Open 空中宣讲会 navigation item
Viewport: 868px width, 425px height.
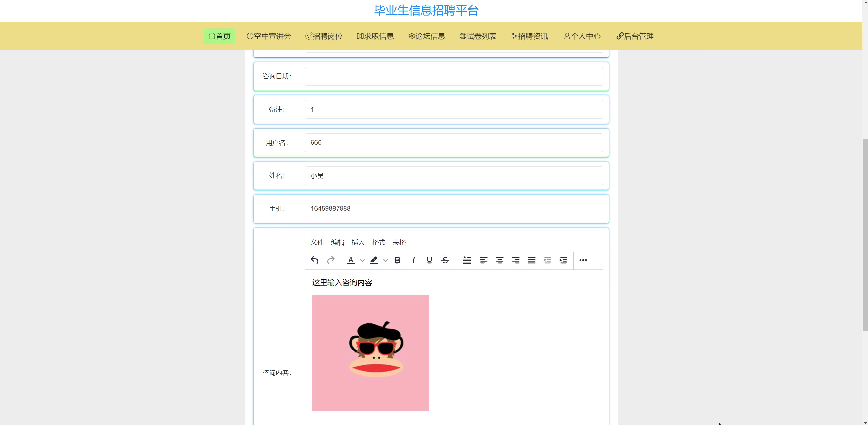point(269,36)
